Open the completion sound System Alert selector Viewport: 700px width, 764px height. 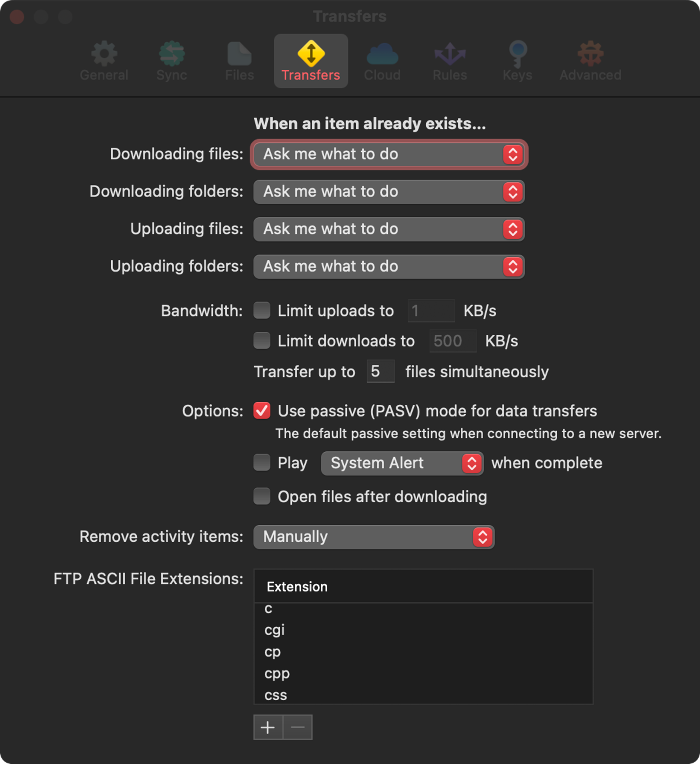[x=402, y=463]
